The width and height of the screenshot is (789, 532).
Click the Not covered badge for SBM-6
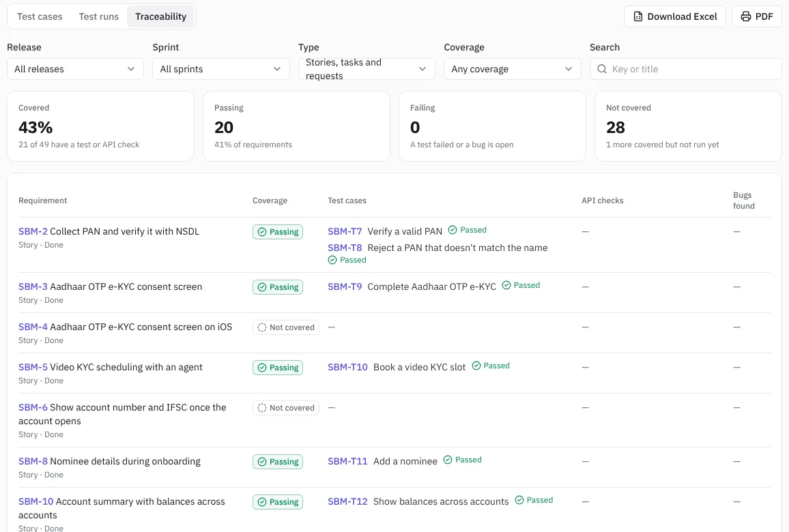286,408
